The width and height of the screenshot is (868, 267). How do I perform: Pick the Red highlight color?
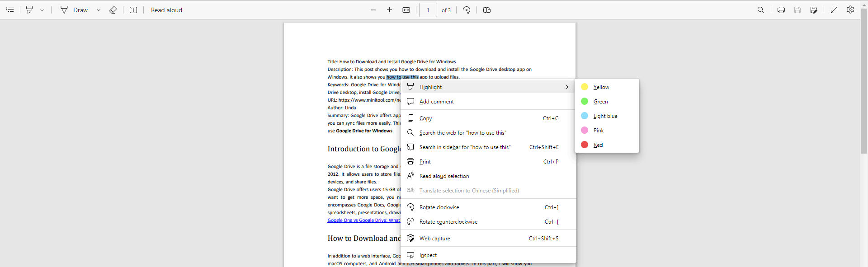click(607, 145)
